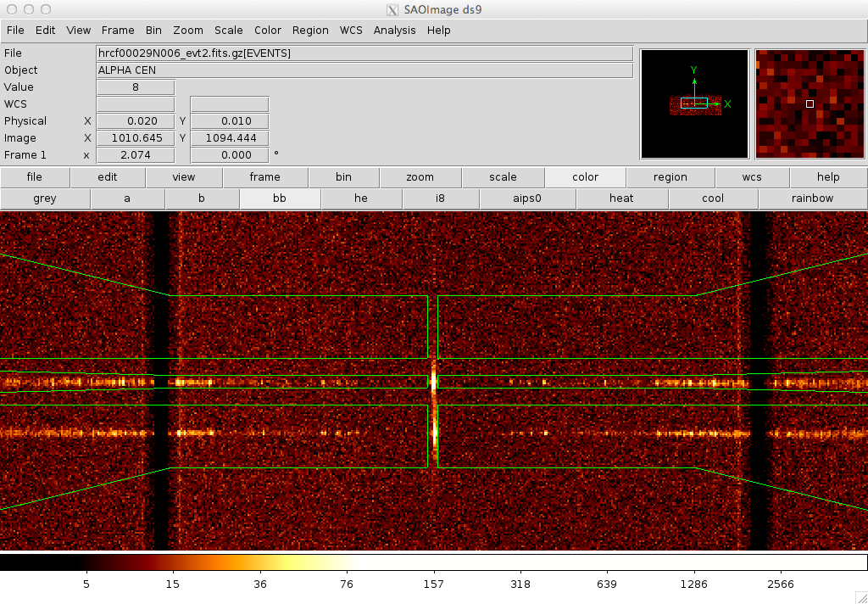Image resolution: width=868 pixels, height=604 pixels.
Task: Choose the heat colormap
Action: (620, 199)
